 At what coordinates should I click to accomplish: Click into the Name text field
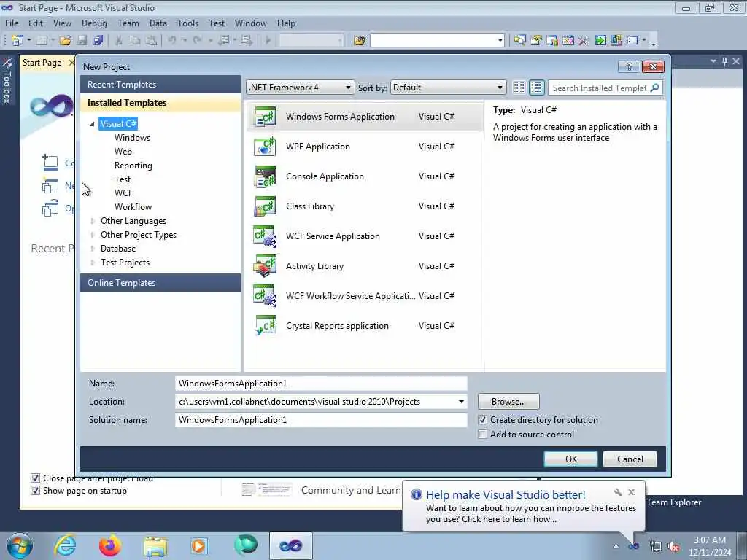(x=321, y=384)
